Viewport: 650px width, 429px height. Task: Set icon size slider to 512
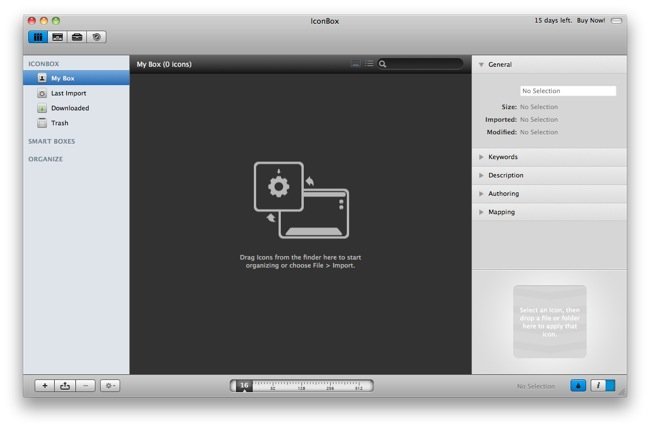[359, 387]
